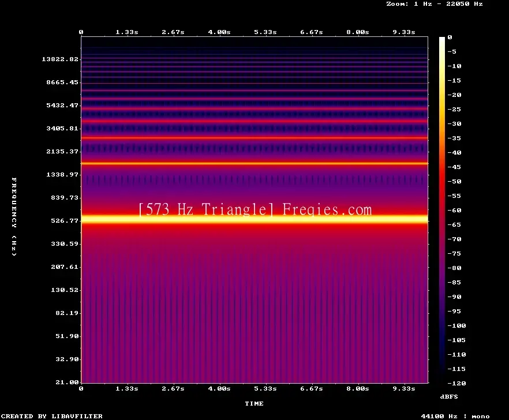Click the bright 573 Hz fundamental band
Image resolution: width=509 pixels, height=420 pixels.
(254, 219)
